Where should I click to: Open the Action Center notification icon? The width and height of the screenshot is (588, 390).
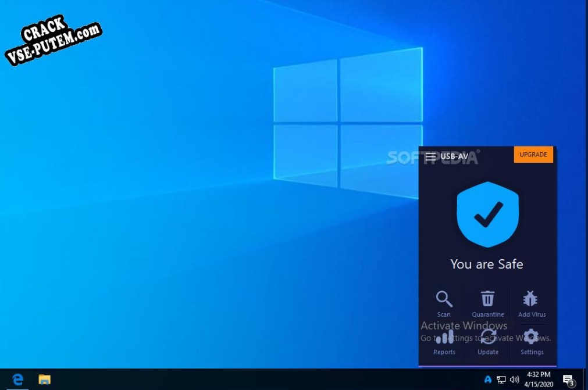coord(568,379)
